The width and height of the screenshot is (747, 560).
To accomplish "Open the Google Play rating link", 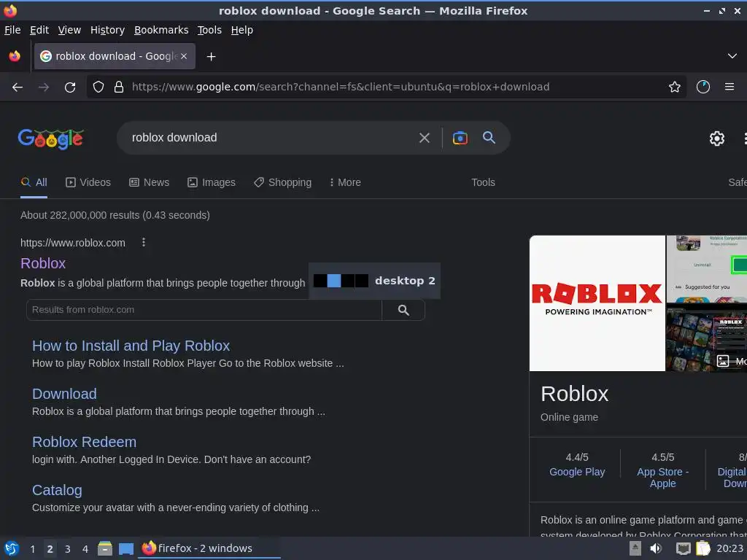I will (x=577, y=472).
